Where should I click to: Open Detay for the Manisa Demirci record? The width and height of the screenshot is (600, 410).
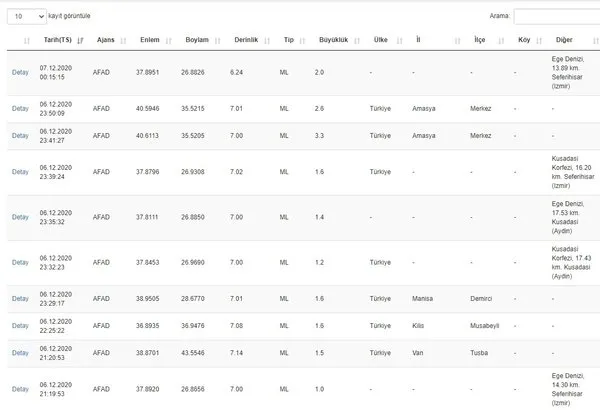coord(20,298)
